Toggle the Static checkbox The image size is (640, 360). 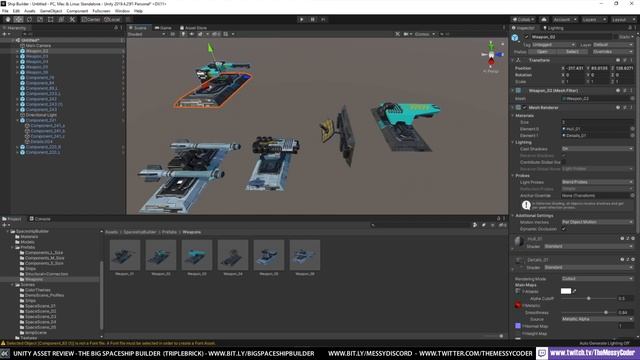(616, 37)
